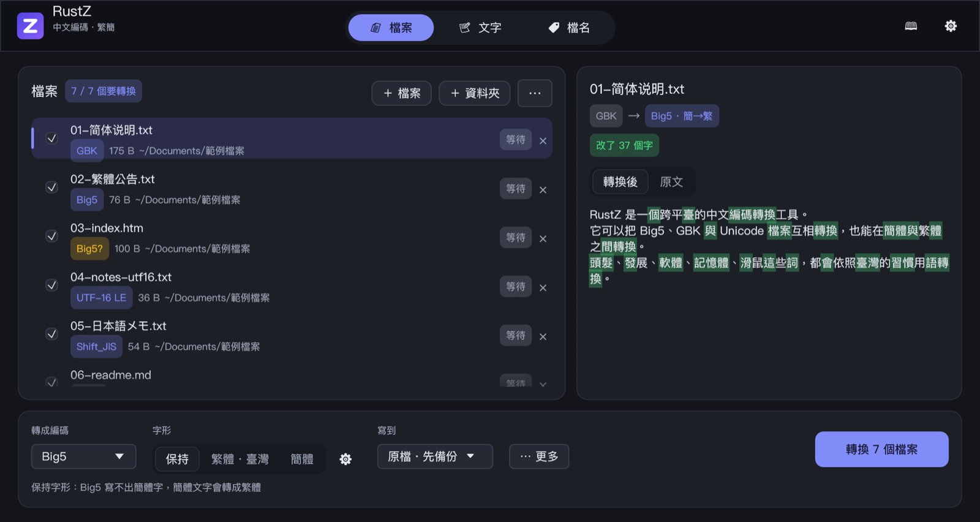
Task: Show the 原文 preview tab
Action: pyautogui.click(x=671, y=182)
